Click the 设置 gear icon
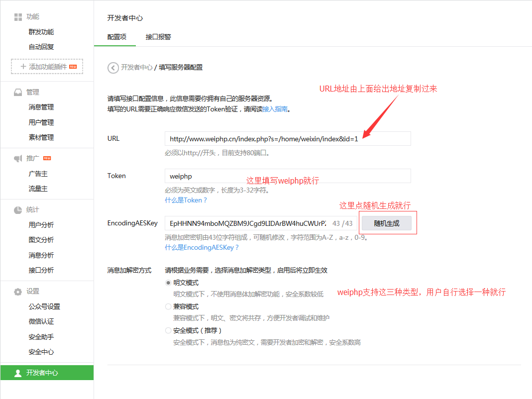 (x=18, y=292)
